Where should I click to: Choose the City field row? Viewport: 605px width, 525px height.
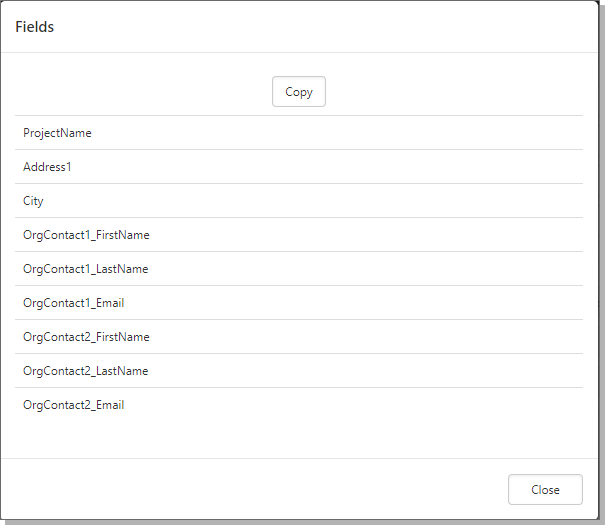34,201
